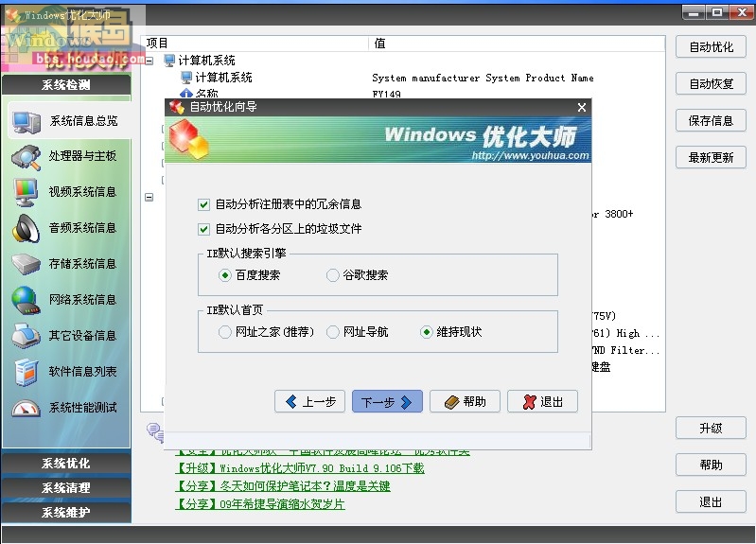
Task: Click main window 帮助 button
Action: tap(712, 465)
